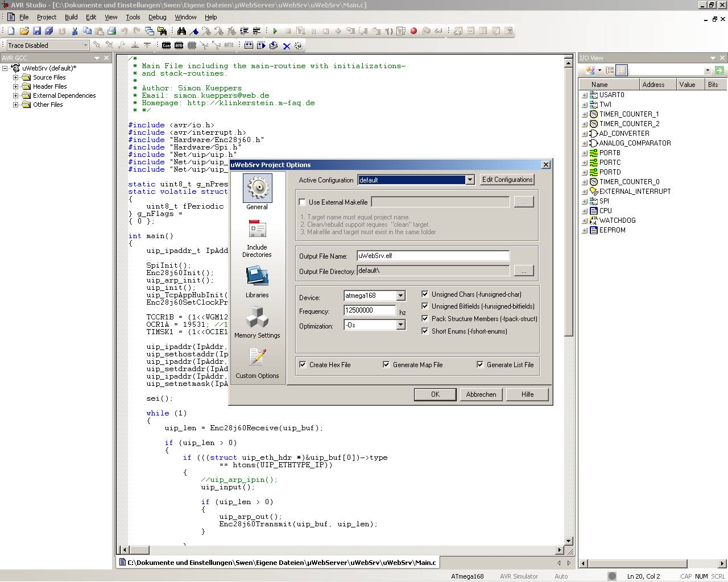This screenshot has width=728, height=582.
Task: Click the eraser icon in I/O View toolbar
Action: pyautogui.click(x=590, y=70)
